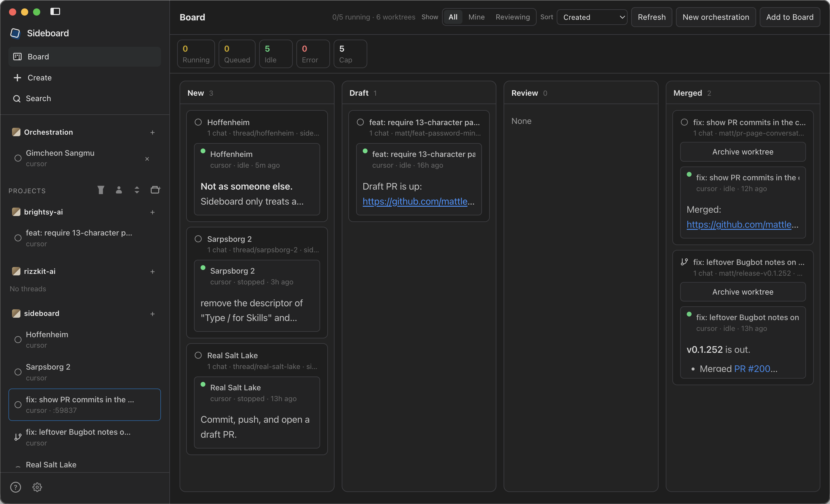The width and height of the screenshot is (830, 504).
Task: Click the add project folder icon
Action: tap(155, 190)
